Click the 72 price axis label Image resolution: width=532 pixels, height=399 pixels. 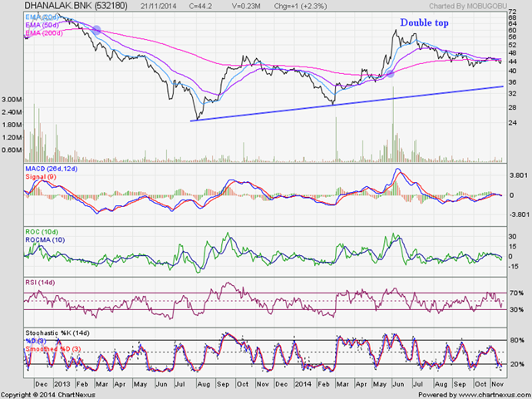coord(513,12)
